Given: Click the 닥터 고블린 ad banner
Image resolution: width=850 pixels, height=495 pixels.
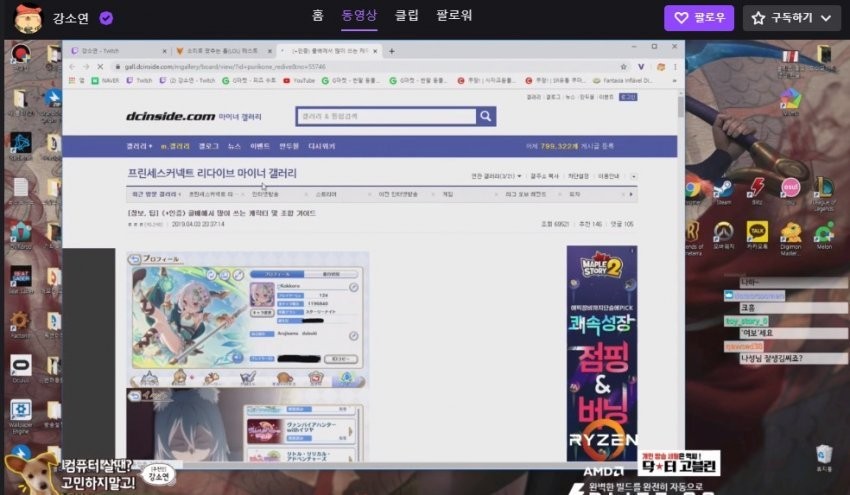Looking at the screenshot, I should pos(679,464).
